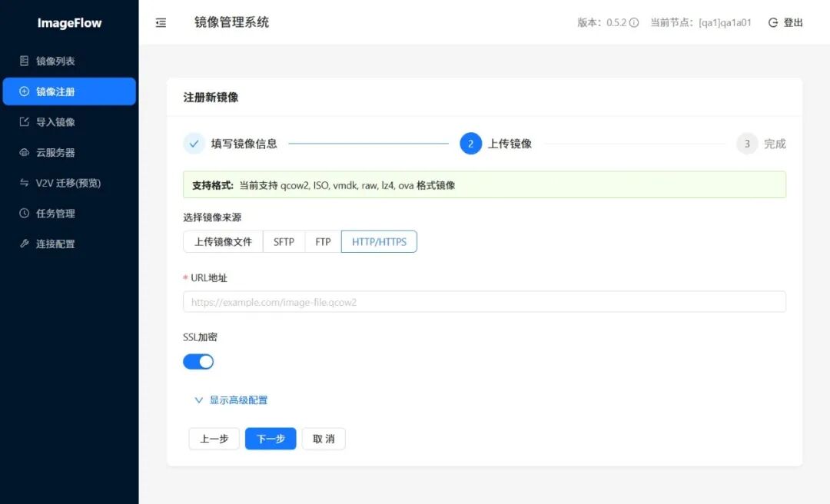Image resolution: width=830 pixels, height=504 pixels.
Task: Click the sidebar collapse icon in header
Action: (x=161, y=23)
